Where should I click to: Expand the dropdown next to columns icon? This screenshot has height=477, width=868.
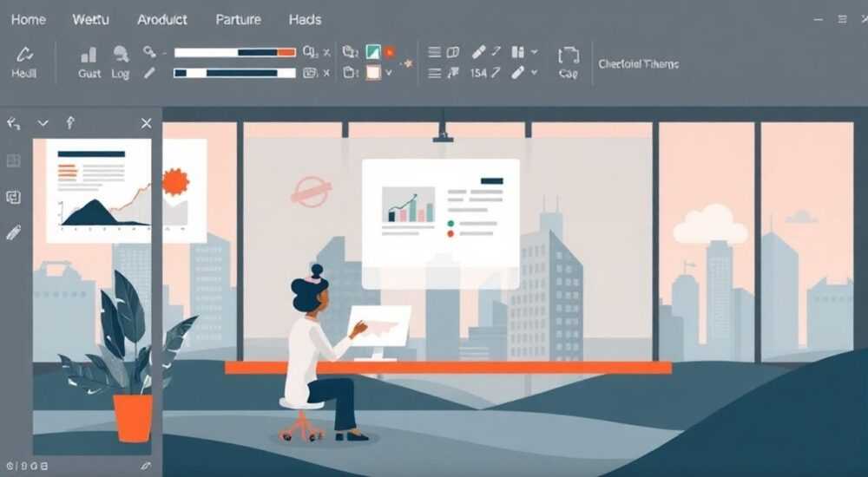coord(534,52)
